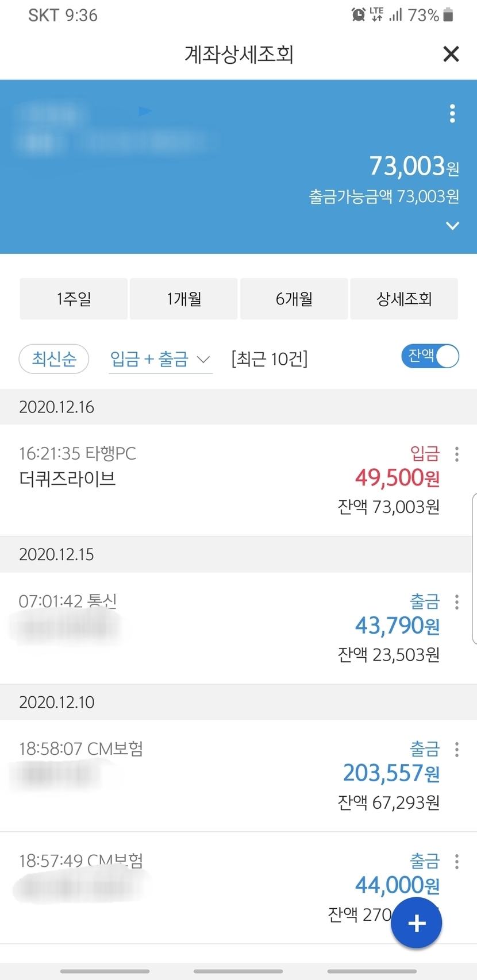
Task: Tap the alarm icon in status bar
Action: 358,14
